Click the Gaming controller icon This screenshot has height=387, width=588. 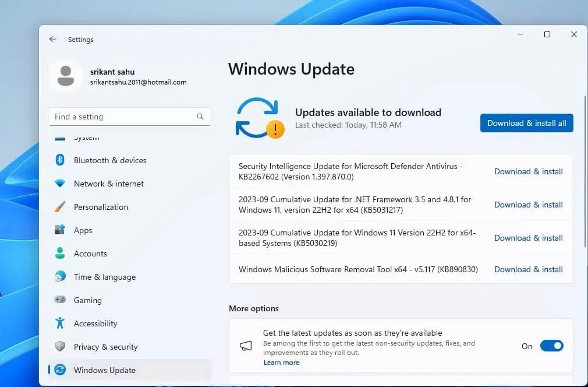click(x=60, y=300)
